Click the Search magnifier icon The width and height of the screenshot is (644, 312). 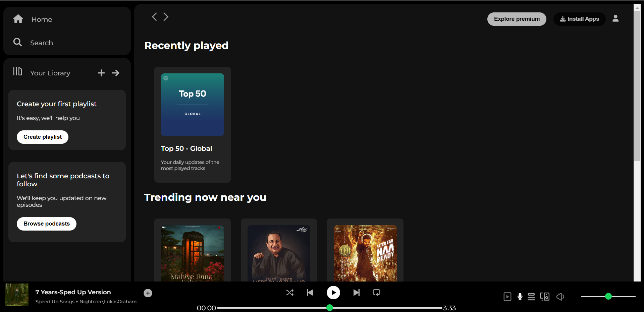[17, 42]
